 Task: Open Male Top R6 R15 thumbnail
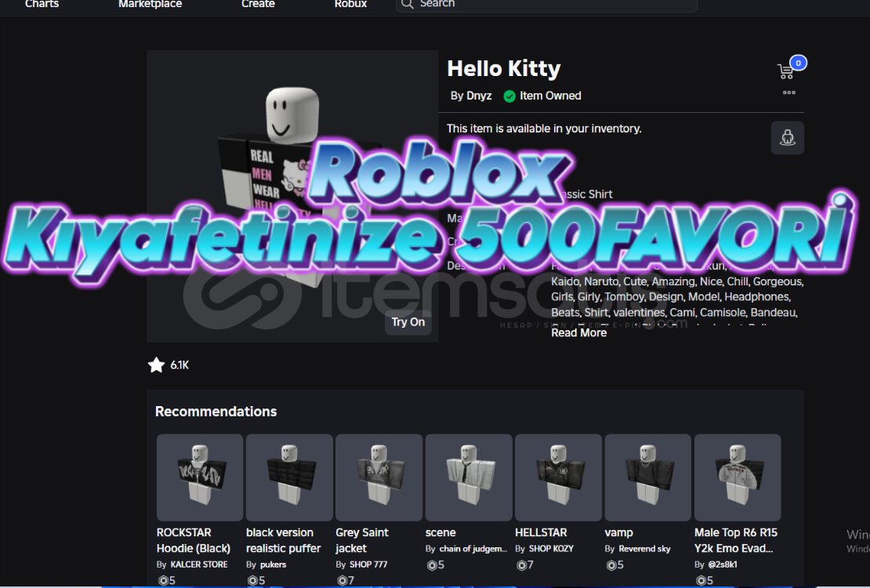click(738, 477)
